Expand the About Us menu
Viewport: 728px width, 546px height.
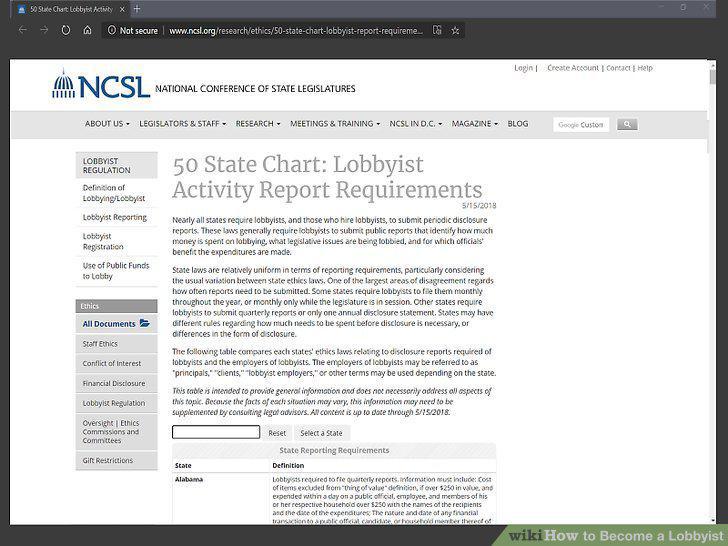(x=107, y=124)
